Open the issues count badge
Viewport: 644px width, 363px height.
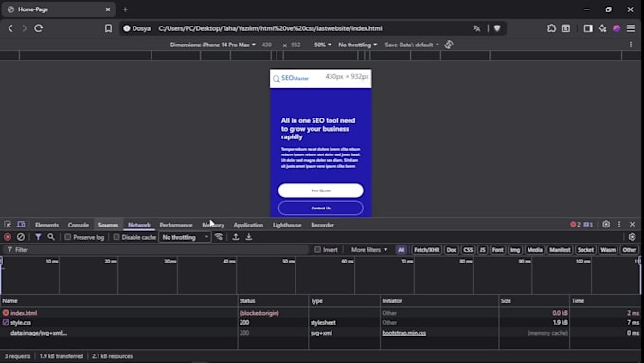pos(588,225)
